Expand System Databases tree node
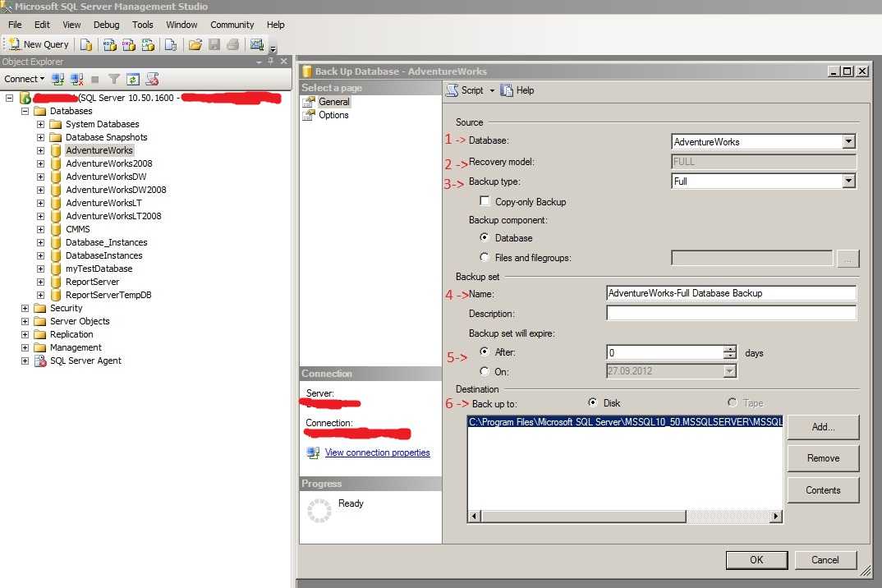The image size is (882, 588). point(40,124)
